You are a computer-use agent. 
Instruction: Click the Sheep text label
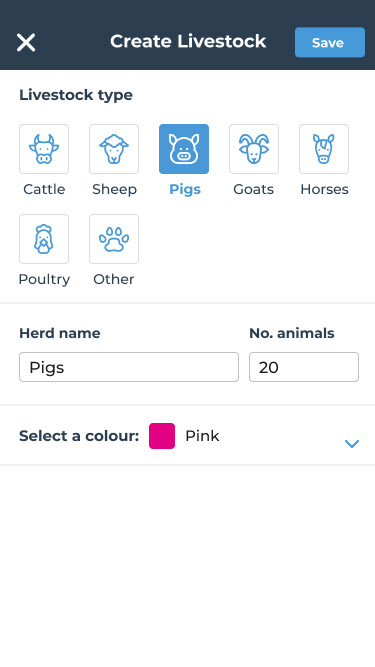pos(114,190)
